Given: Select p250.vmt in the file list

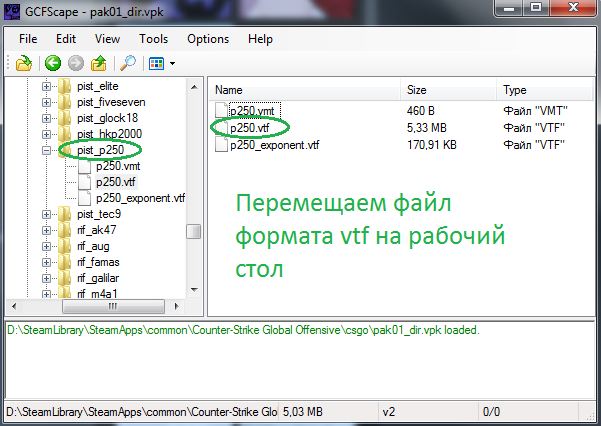Looking at the screenshot, I should pyautogui.click(x=252, y=111).
